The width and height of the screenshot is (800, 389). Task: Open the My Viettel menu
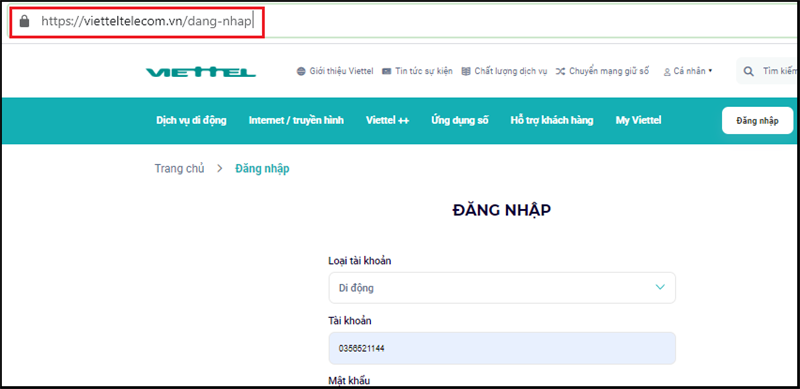pyautogui.click(x=638, y=120)
